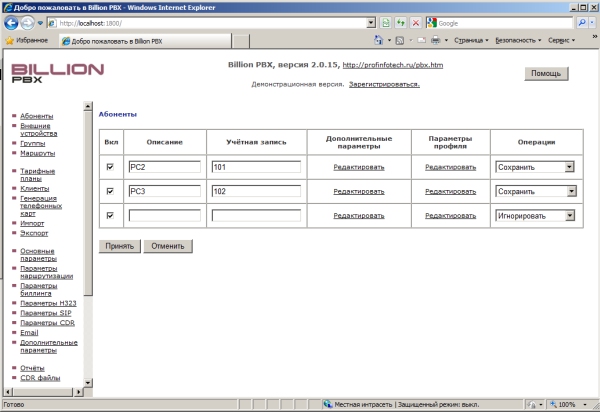
Task: Toggle the enabled checkbox for PC2
Action: [x=110, y=167]
